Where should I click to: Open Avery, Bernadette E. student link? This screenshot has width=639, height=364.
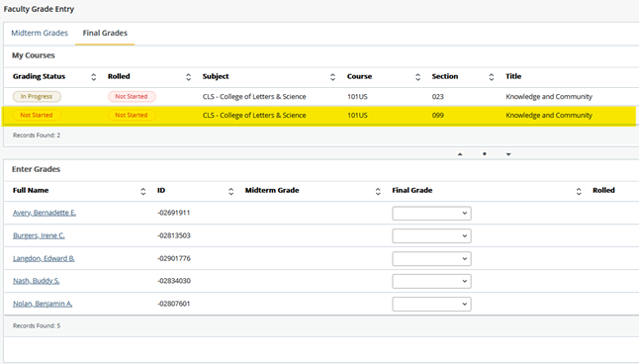pyautogui.click(x=45, y=213)
